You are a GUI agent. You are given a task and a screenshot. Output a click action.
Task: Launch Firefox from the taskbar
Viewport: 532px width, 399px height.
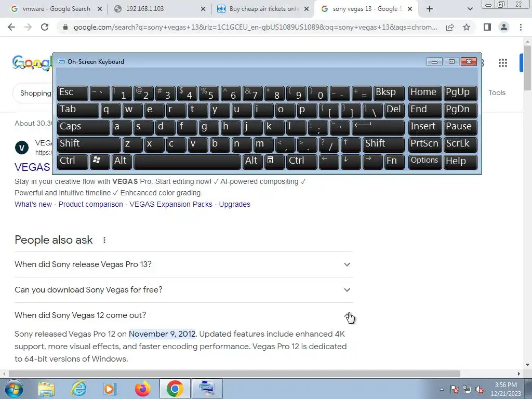point(142,389)
